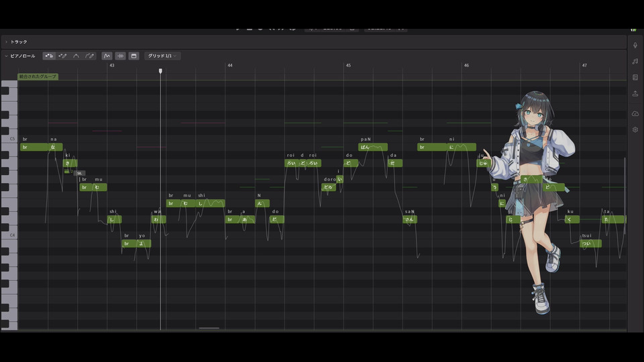Open the グリッド 1/1 grid dropdown
Viewport: 644px width, 362px height.
(x=162, y=56)
